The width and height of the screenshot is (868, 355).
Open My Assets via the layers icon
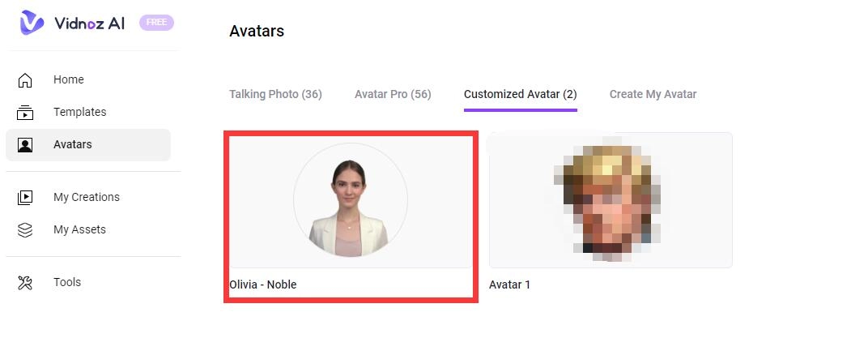25,229
